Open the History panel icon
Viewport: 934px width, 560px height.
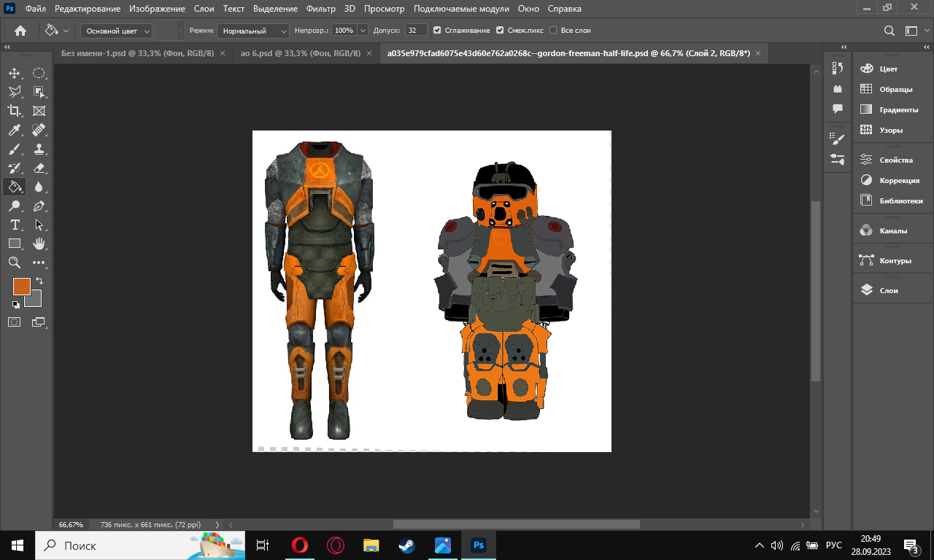(x=838, y=68)
